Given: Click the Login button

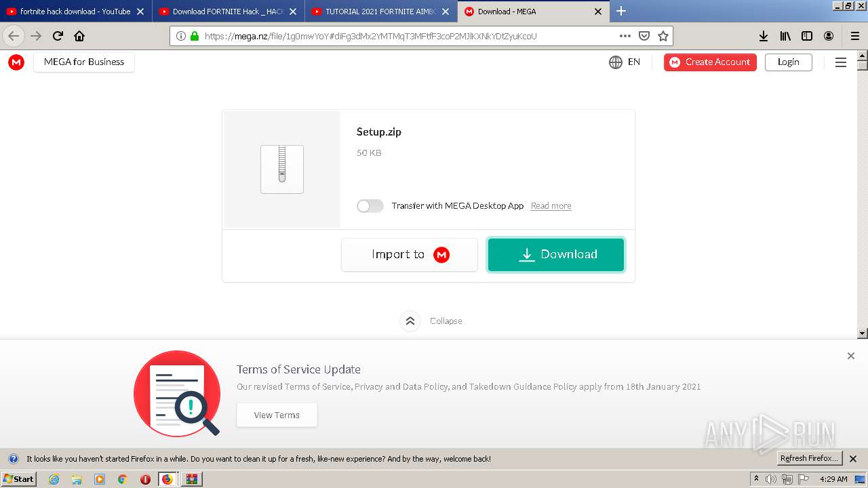Looking at the screenshot, I should [x=789, y=62].
